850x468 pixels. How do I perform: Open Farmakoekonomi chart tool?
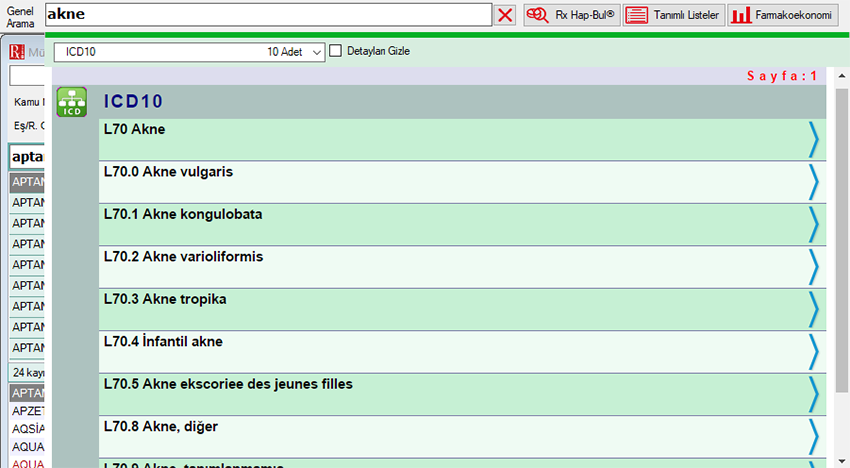(x=781, y=15)
